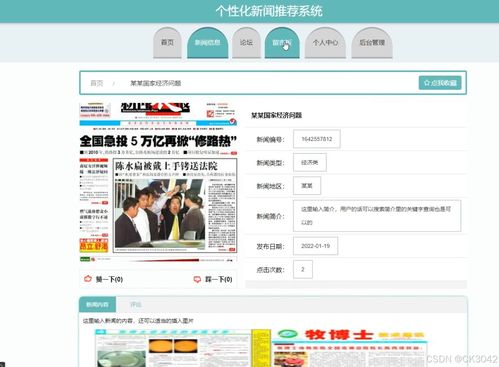Open the 新闻信息 navigation tab
This screenshot has width=499, height=367.
(x=207, y=43)
